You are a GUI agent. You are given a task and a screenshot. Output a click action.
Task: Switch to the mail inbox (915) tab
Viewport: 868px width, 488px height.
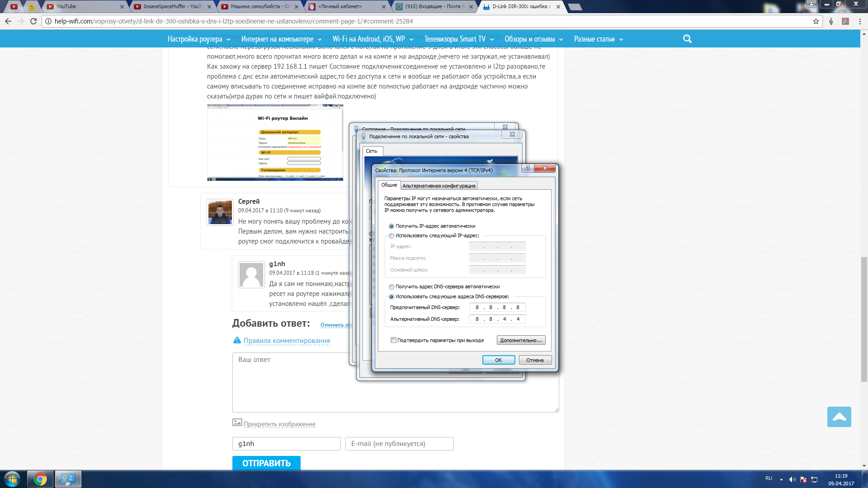point(434,7)
